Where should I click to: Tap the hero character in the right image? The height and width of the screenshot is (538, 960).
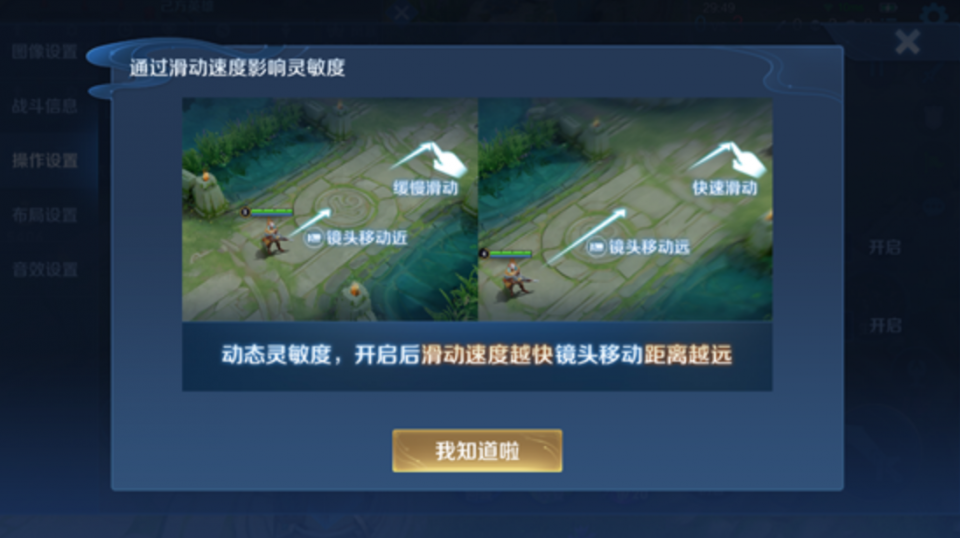pyautogui.click(x=514, y=278)
